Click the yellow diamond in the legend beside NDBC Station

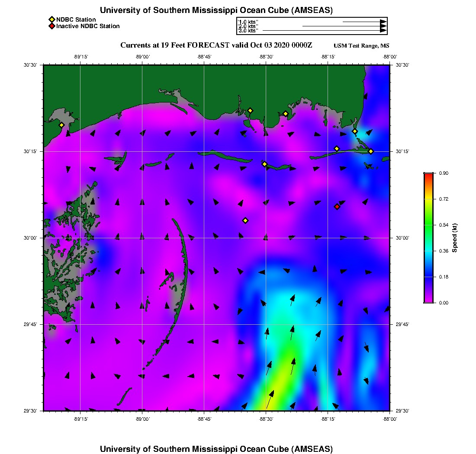pyautogui.click(x=52, y=19)
